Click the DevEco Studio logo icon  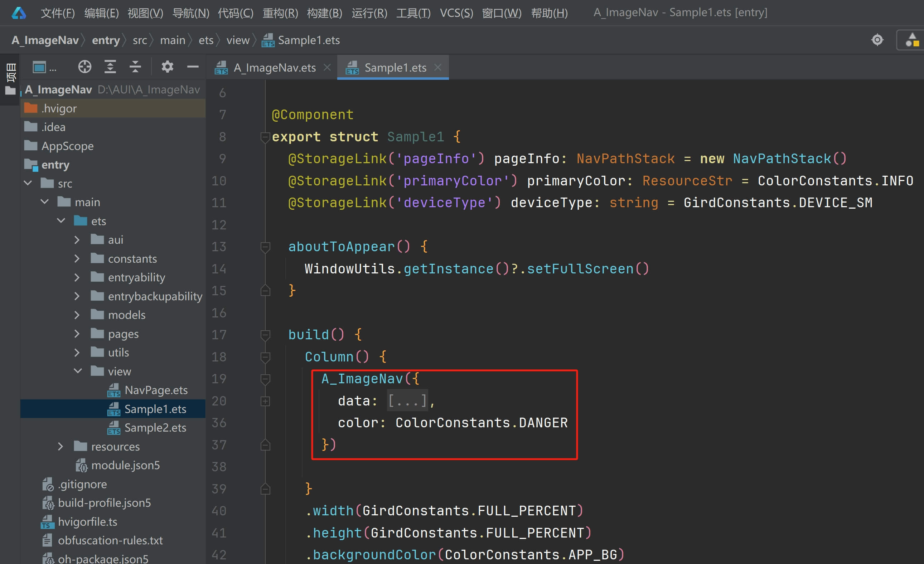[18, 13]
